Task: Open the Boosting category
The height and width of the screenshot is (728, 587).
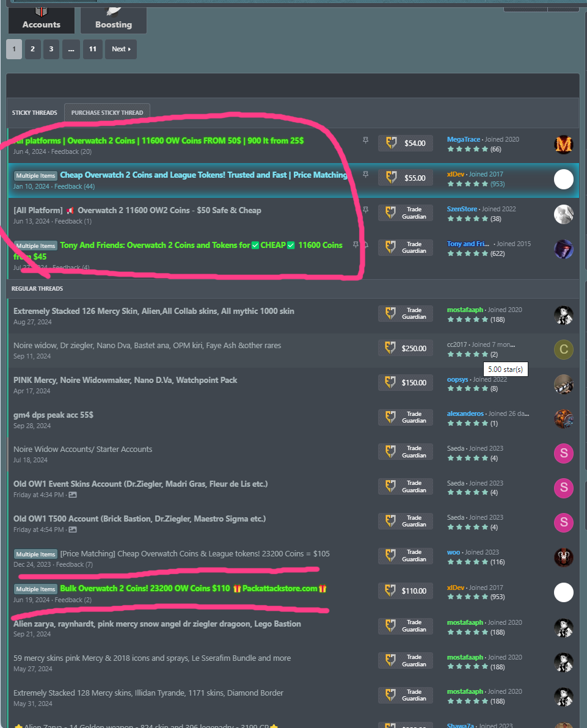Action: (114, 20)
